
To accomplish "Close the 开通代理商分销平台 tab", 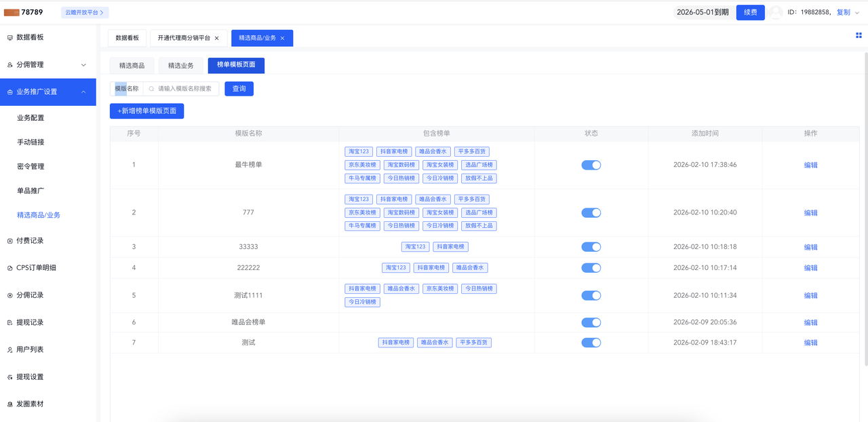I will coord(217,38).
